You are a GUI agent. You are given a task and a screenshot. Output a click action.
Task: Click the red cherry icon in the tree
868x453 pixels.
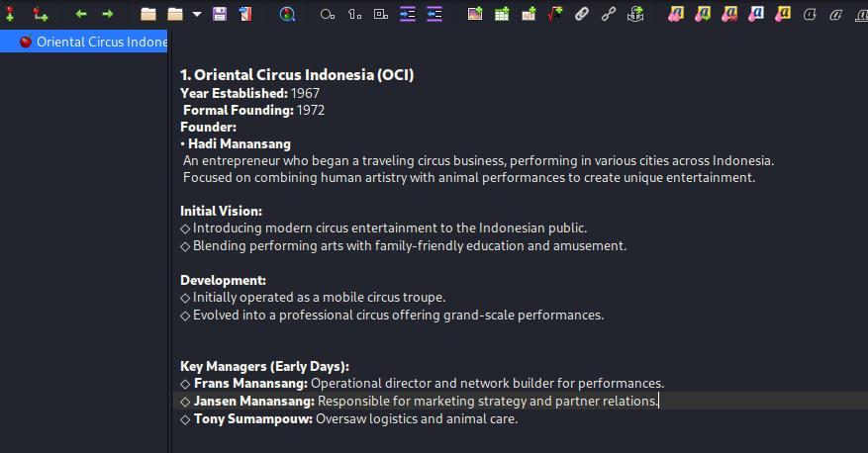coord(26,42)
